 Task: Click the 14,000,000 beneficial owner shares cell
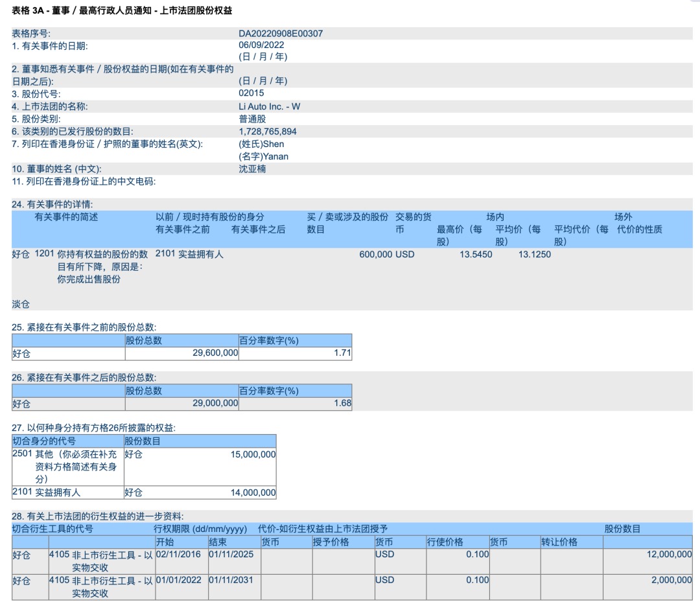pos(253,492)
